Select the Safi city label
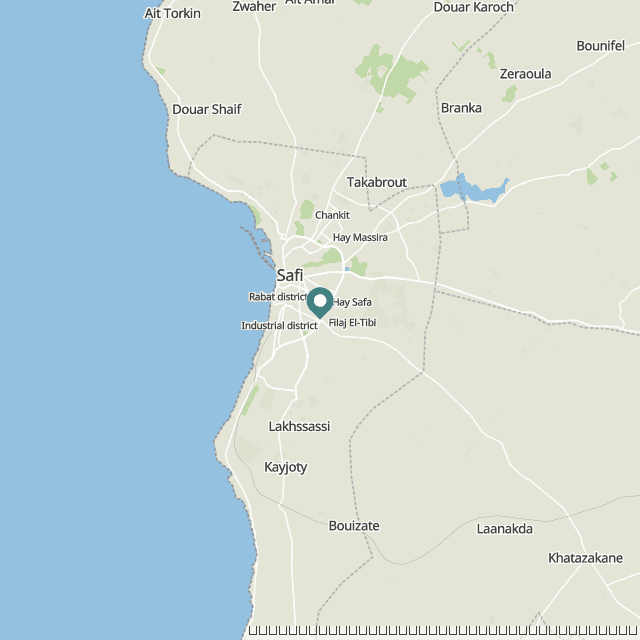This screenshot has height=640, width=640. click(290, 275)
